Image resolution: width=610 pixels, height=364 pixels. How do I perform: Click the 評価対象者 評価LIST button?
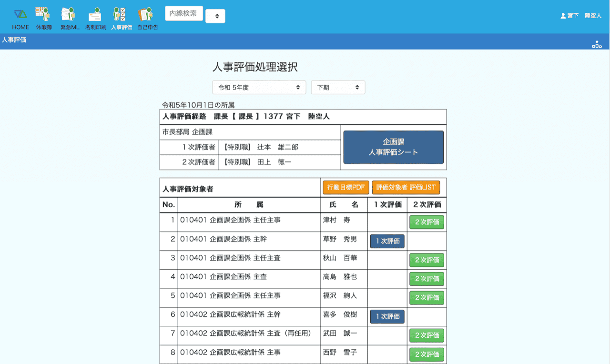406,188
